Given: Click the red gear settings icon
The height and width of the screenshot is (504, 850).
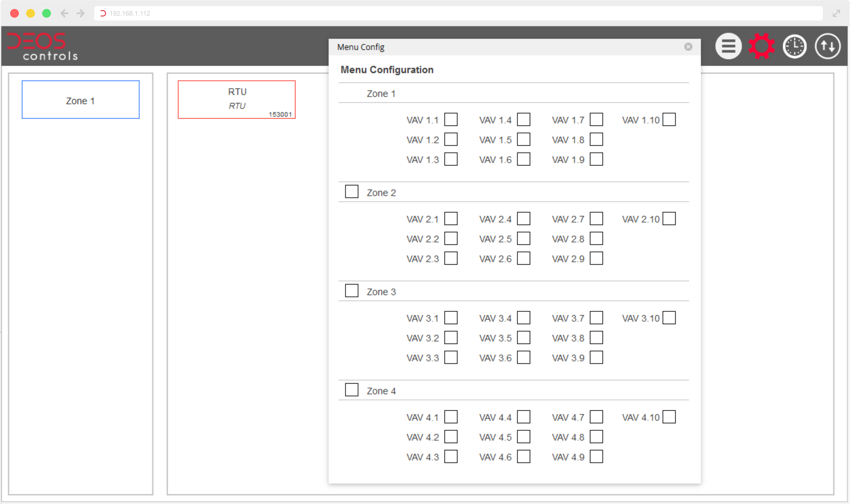Looking at the screenshot, I should pyautogui.click(x=761, y=46).
